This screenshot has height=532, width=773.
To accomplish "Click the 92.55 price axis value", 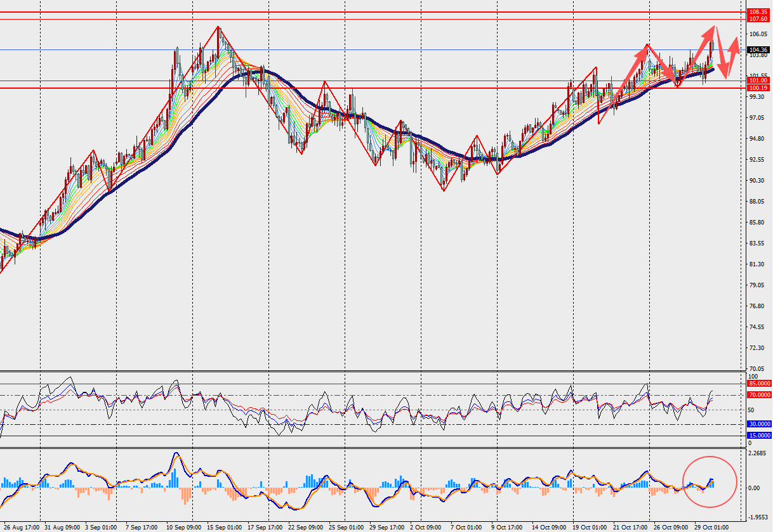I will [x=756, y=160].
